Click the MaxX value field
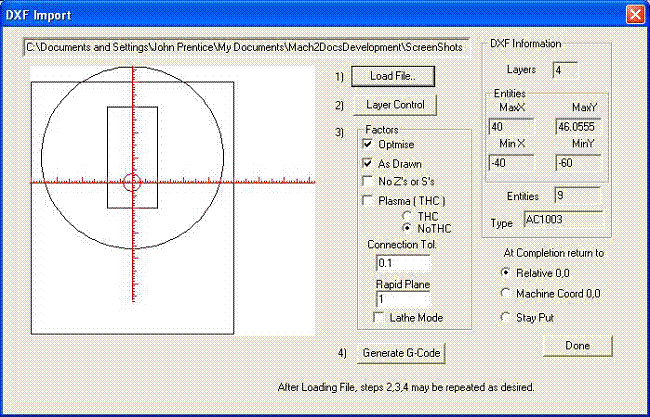The width and height of the screenshot is (650, 417). tap(512, 127)
